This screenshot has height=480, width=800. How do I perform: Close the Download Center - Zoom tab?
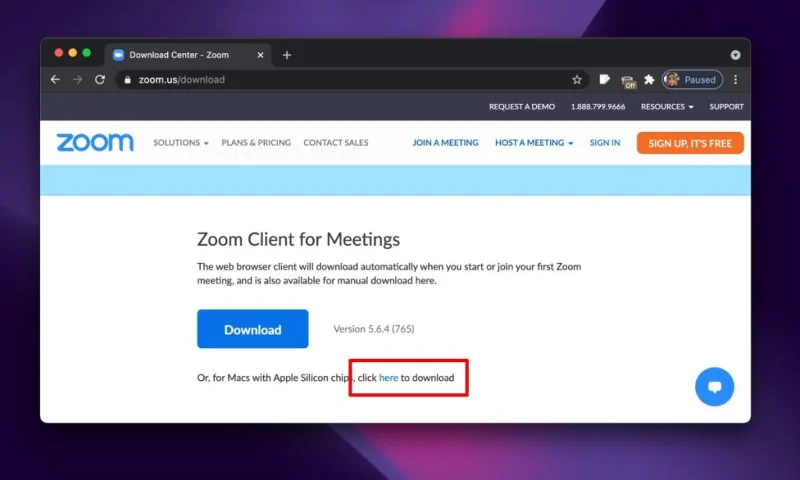(x=260, y=55)
